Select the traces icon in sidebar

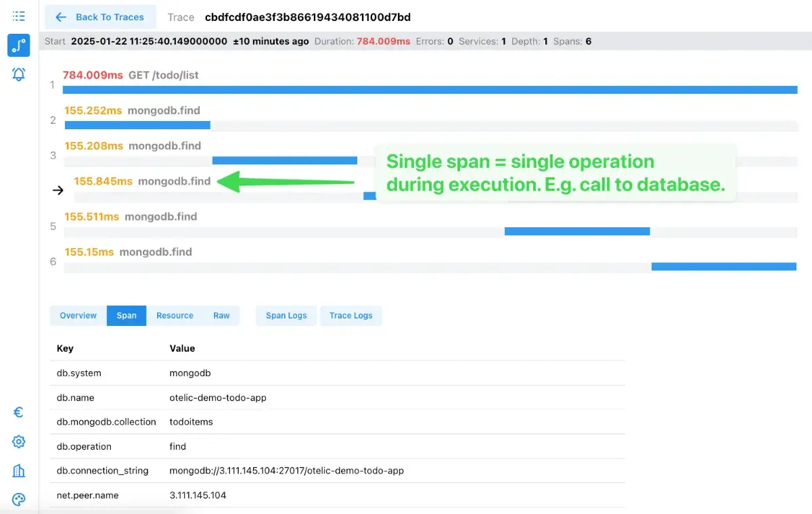tap(19, 45)
